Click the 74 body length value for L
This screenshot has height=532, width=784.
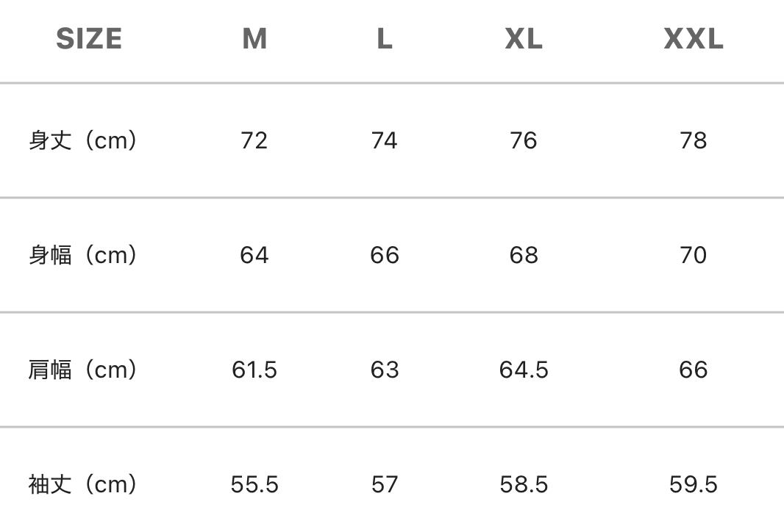384,141
